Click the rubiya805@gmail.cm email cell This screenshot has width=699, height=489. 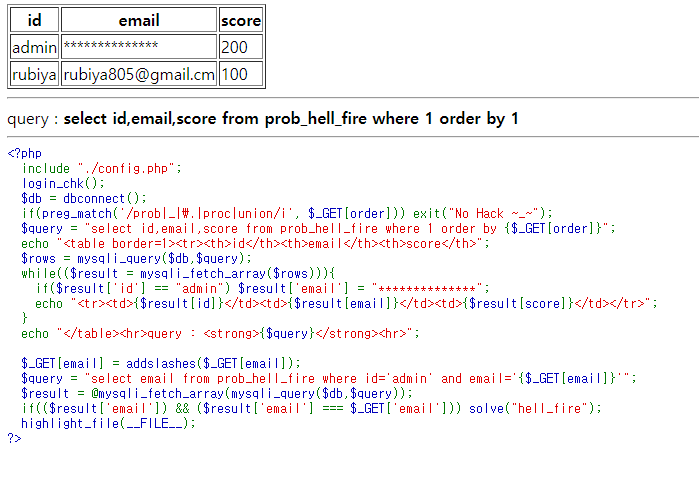click(x=139, y=74)
